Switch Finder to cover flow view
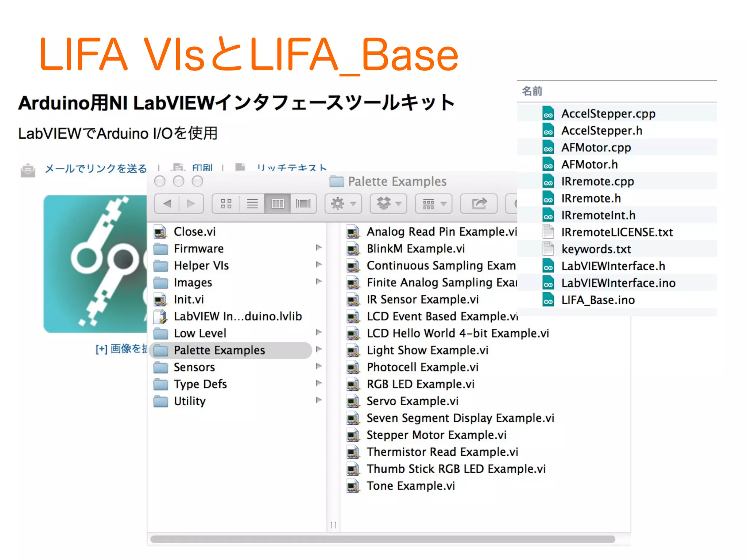 pos(303,204)
